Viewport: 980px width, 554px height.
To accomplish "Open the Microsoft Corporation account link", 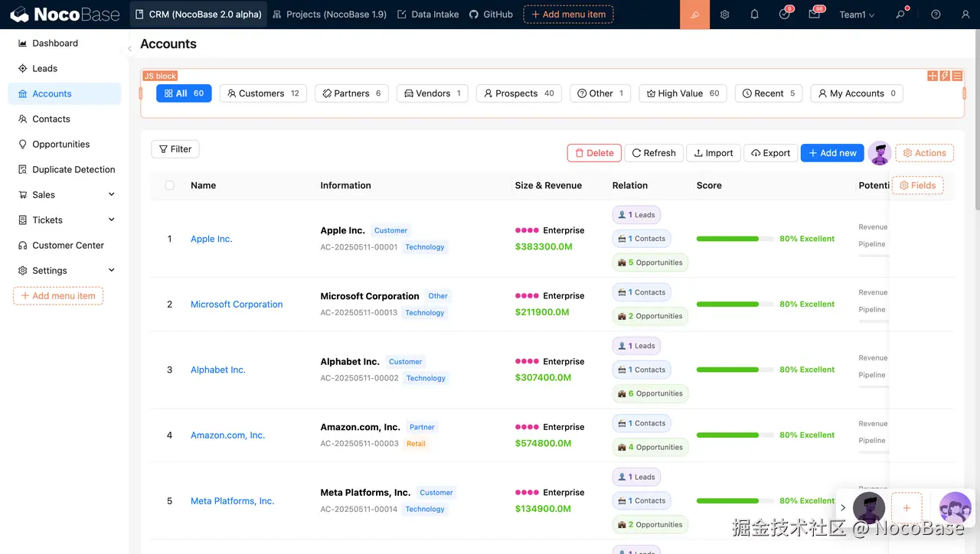I will click(x=237, y=304).
